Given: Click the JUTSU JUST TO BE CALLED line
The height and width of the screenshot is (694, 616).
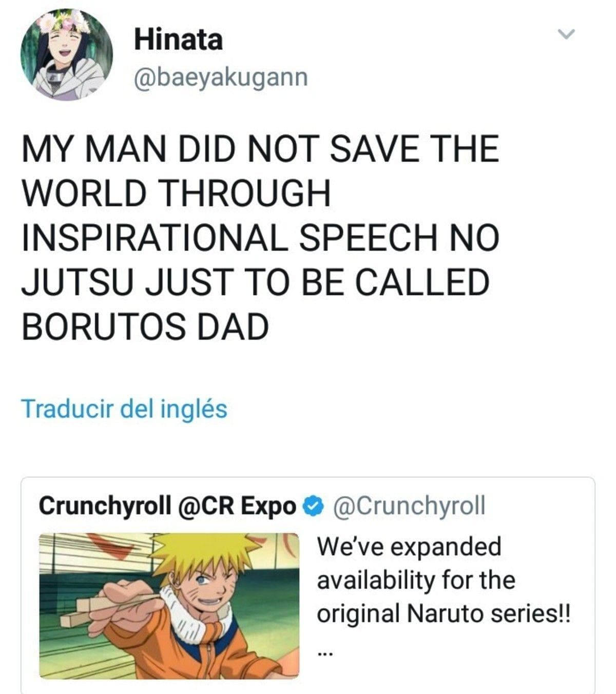Looking at the screenshot, I should (x=255, y=282).
